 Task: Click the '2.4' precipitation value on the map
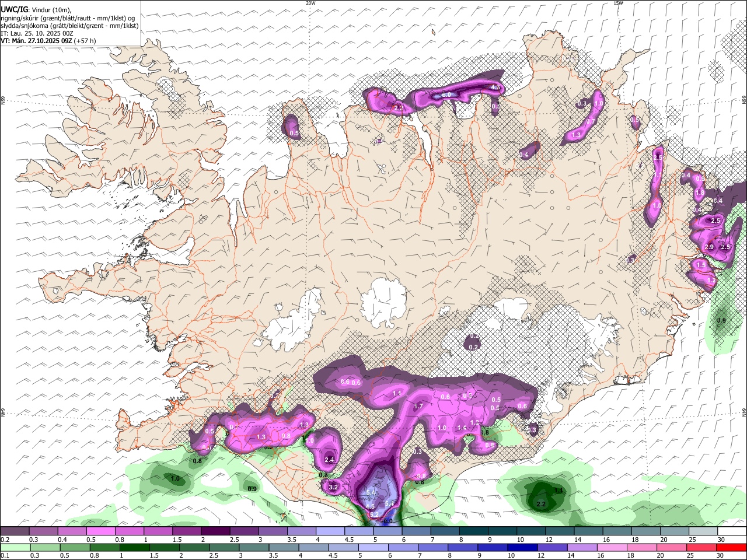click(x=329, y=460)
